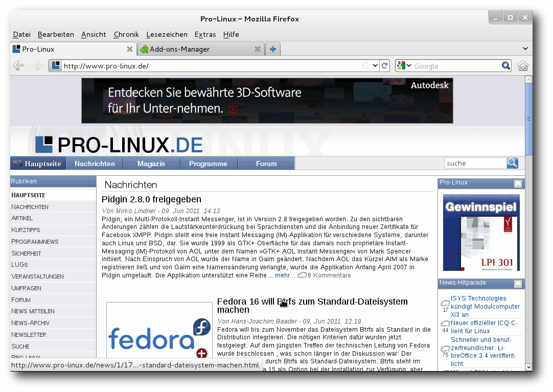Click the vertical scrollbar thumb

pos(528,119)
